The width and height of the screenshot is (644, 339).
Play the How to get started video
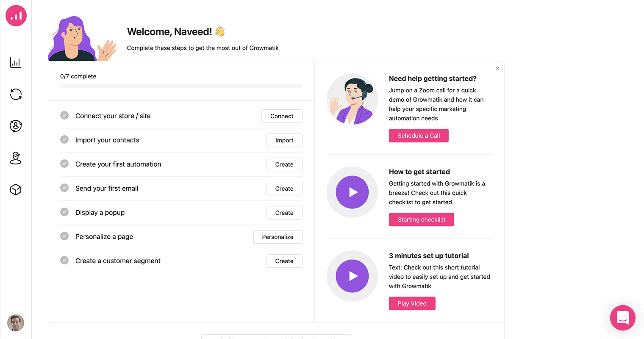coord(352,192)
